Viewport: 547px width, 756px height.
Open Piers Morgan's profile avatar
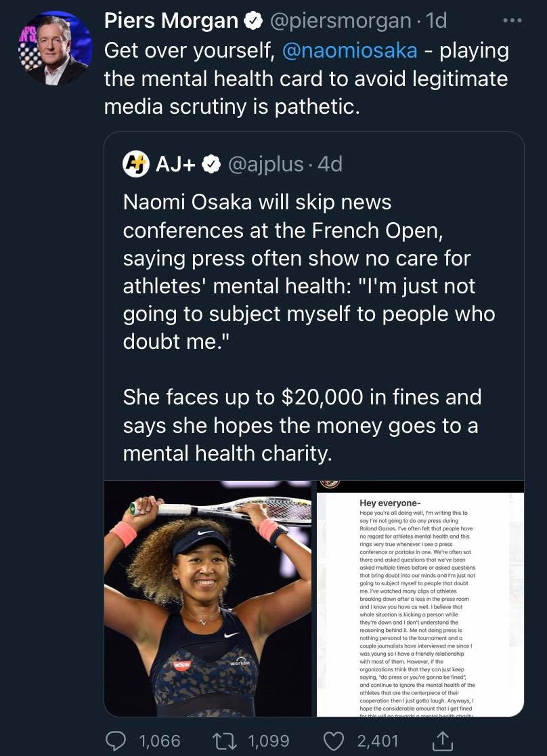click(56, 48)
